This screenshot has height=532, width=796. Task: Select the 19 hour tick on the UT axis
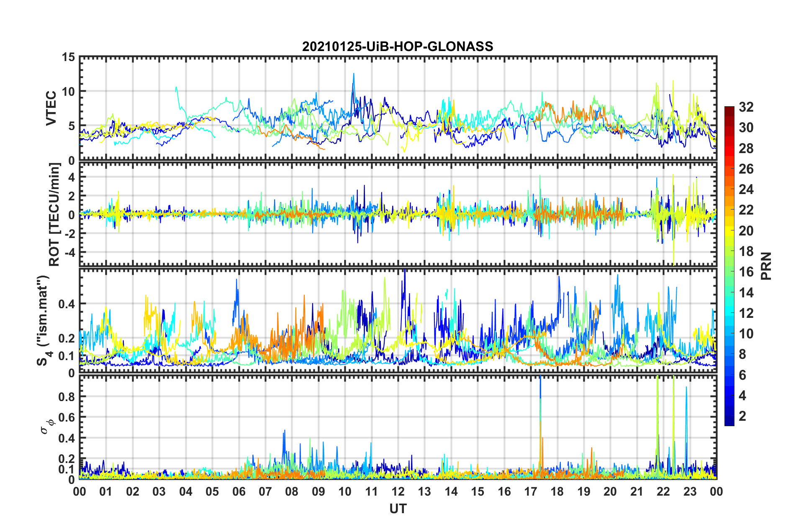point(584,491)
